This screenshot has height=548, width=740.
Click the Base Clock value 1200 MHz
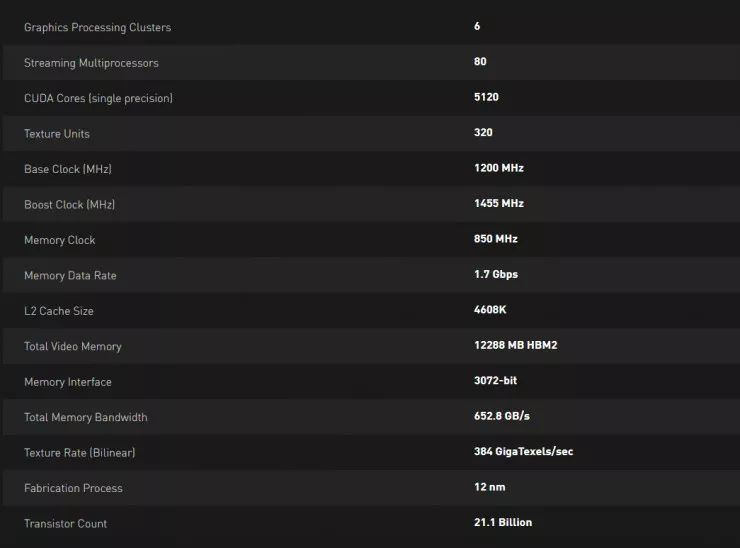(x=498, y=168)
